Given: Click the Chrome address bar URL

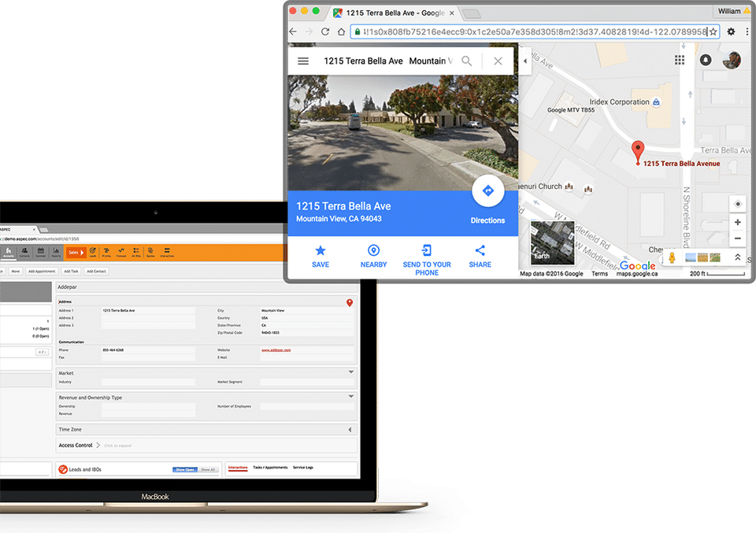Looking at the screenshot, I should point(535,31).
